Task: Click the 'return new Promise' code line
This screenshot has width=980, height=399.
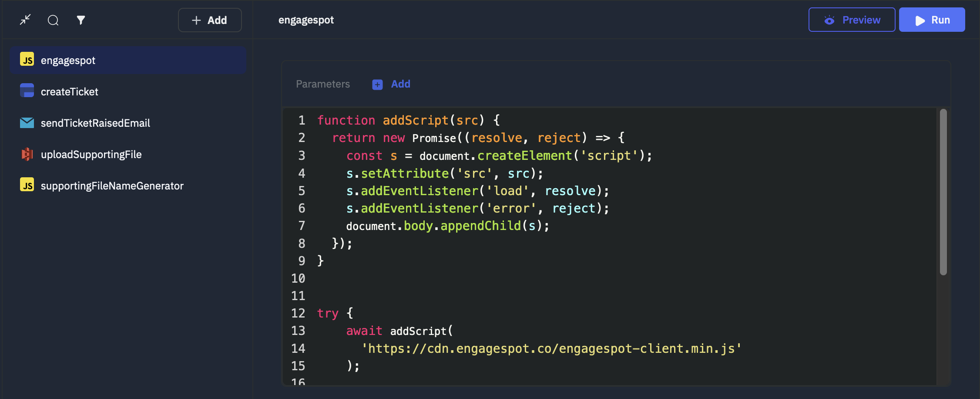Action: [x=478, y=138]
